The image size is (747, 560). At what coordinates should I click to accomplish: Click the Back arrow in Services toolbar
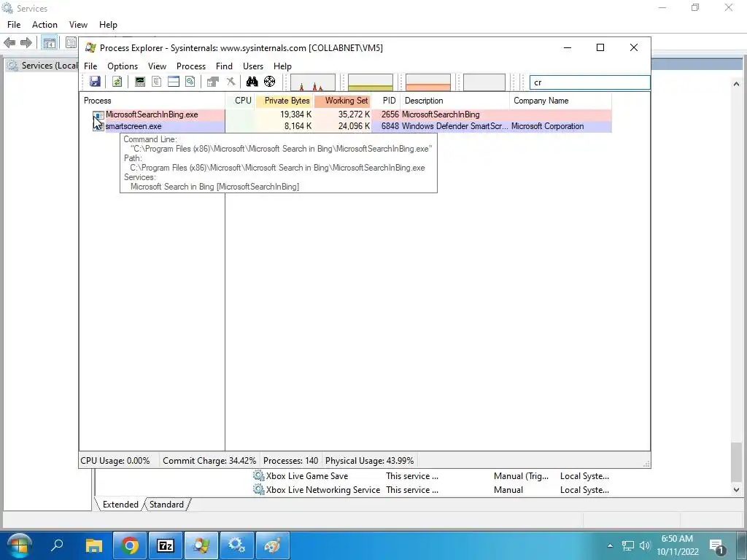(9, 43)
